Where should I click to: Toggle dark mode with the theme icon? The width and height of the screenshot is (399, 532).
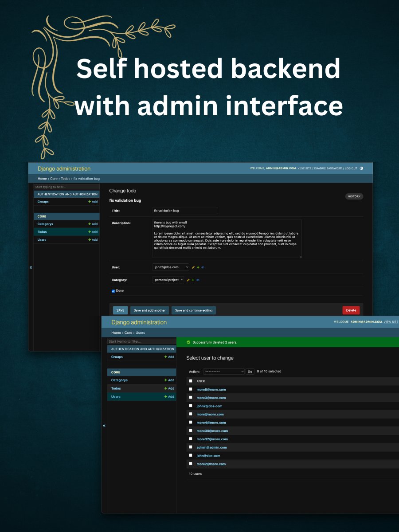tap(361, 168)
